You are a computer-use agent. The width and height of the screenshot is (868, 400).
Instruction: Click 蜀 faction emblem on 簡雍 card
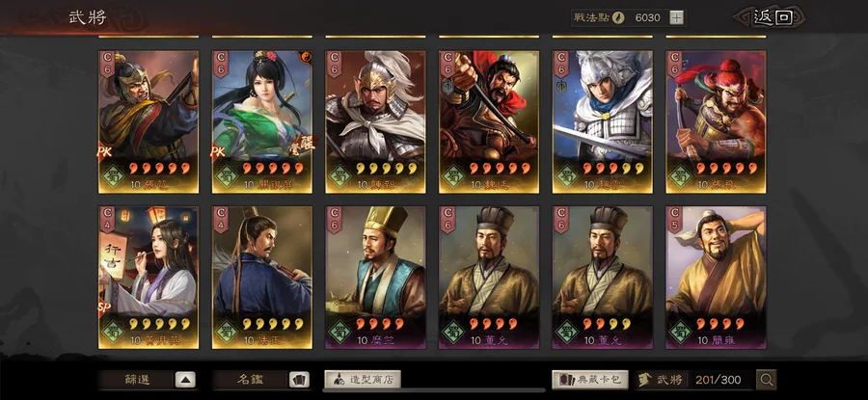pos(680,331)
